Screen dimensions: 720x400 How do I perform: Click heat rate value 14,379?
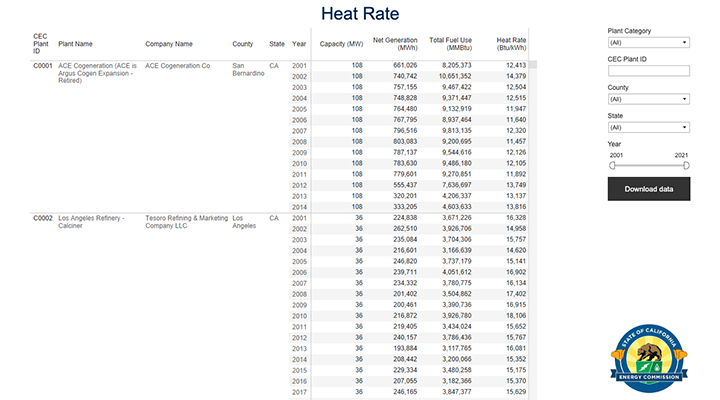tap(516, 76)
